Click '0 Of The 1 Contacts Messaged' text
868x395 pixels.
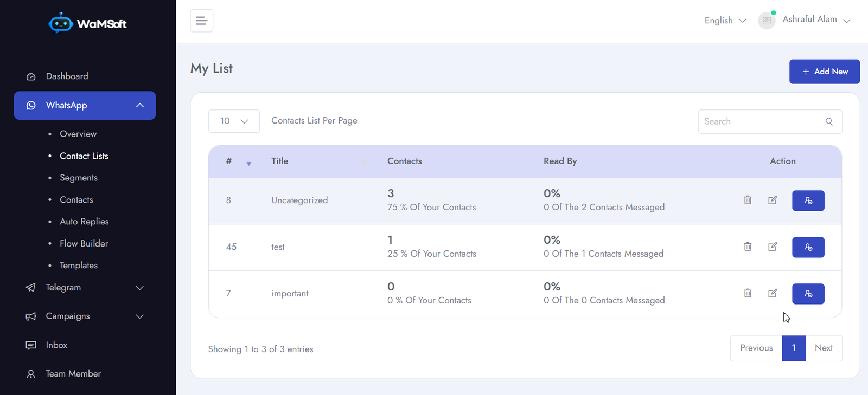(x=603, y=254)
